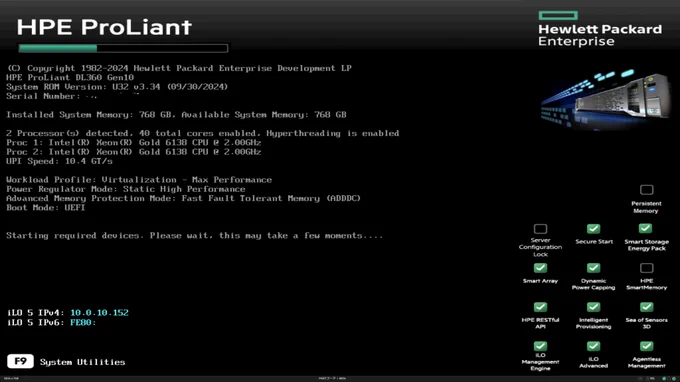The height and width of the screenshot is (382, 680).
Task: Click the iLO 5 IPv4 address 10.0.10.152
Action: [99, 313]
